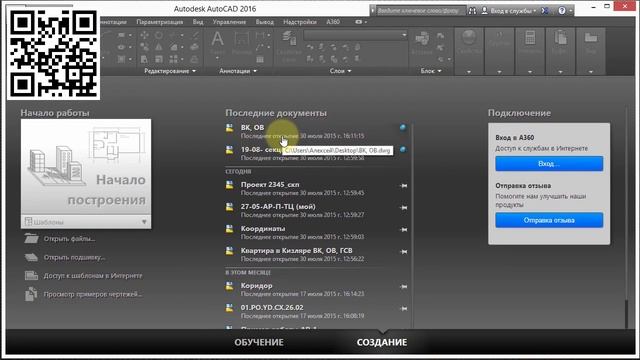Click the Mirror tool icon

159,47
